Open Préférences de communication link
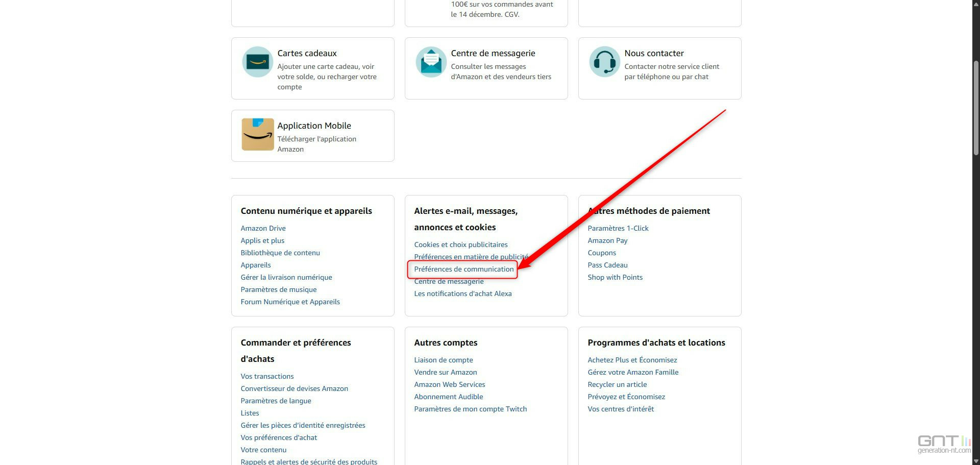The height and width of the screenshot is (465, 980). pos(463,269)
